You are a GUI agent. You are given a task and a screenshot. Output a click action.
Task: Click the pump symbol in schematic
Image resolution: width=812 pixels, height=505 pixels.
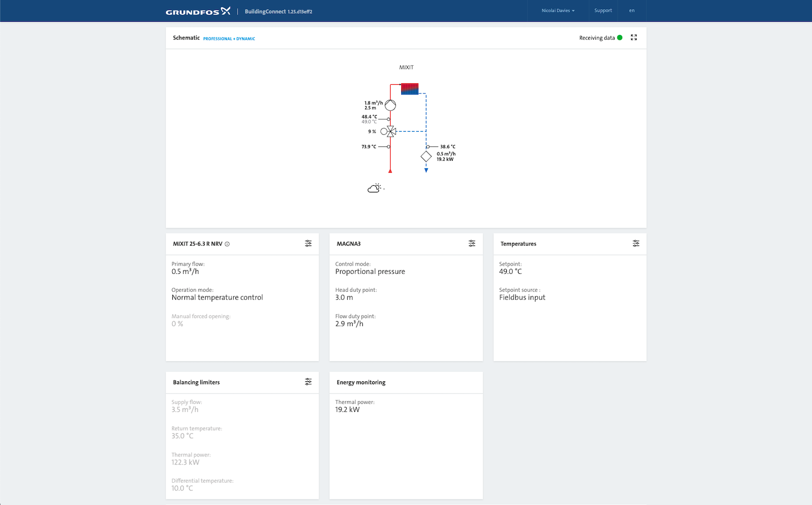point(390,105)
